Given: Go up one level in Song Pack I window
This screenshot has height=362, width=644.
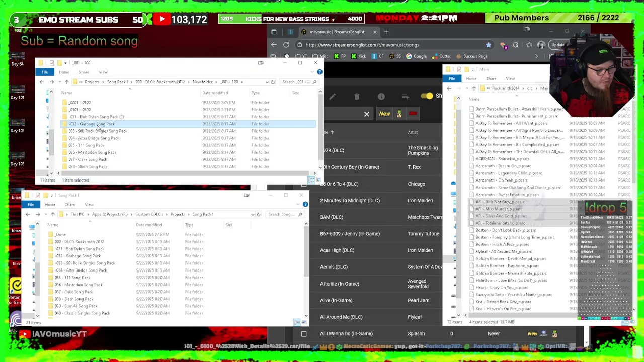Looking at the screenshot, I should point(52,214).
